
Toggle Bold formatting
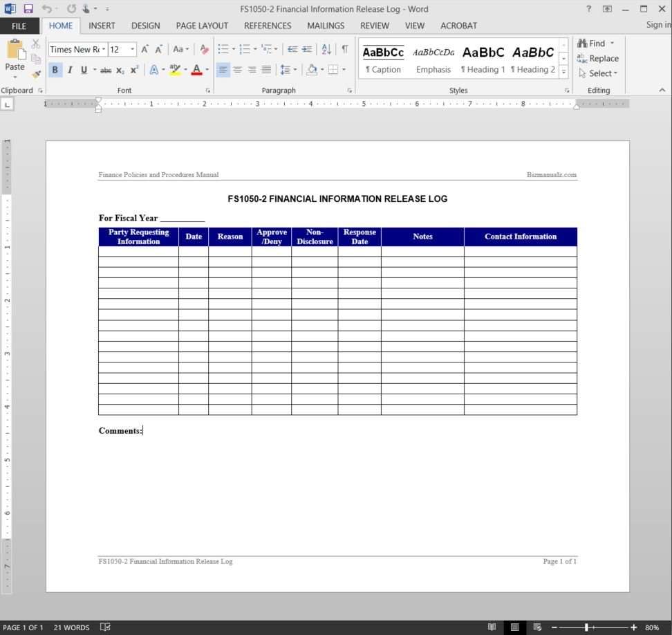point(55,70)
